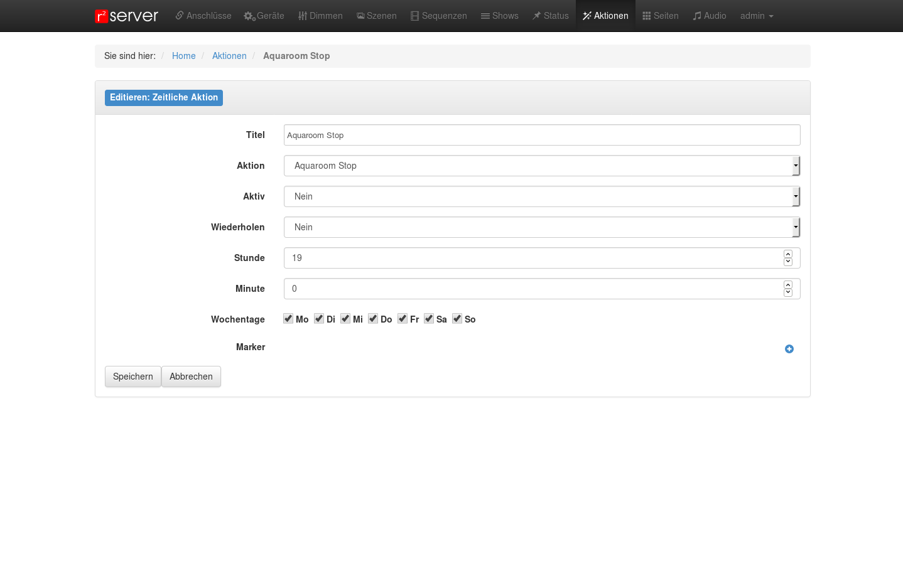Uncheck the Mo weekday checkbox
This screenshot has width=903, height=588.
pos(288,319)
